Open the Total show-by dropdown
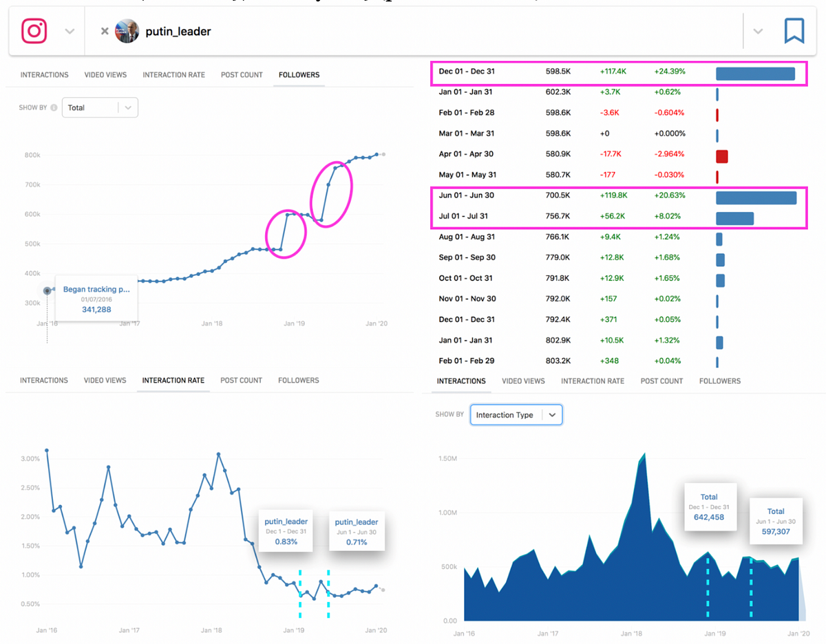This screenshot has height=644, width=826. tap(100, 108)
